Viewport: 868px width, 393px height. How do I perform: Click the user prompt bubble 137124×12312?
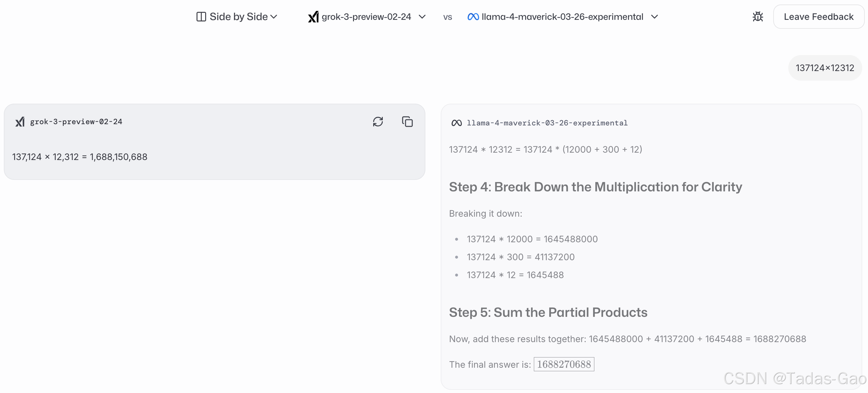[x=824, y=68]
